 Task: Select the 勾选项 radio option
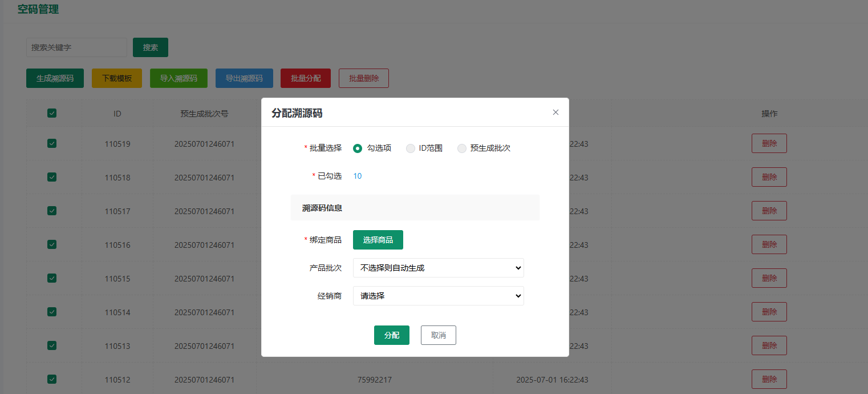358,148
